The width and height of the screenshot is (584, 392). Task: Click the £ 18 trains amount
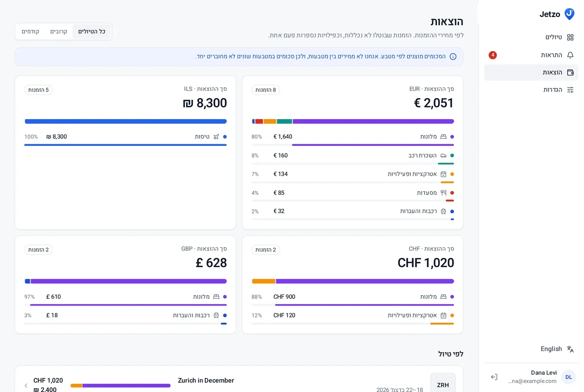pyautogui.click(x=52, y=315)
